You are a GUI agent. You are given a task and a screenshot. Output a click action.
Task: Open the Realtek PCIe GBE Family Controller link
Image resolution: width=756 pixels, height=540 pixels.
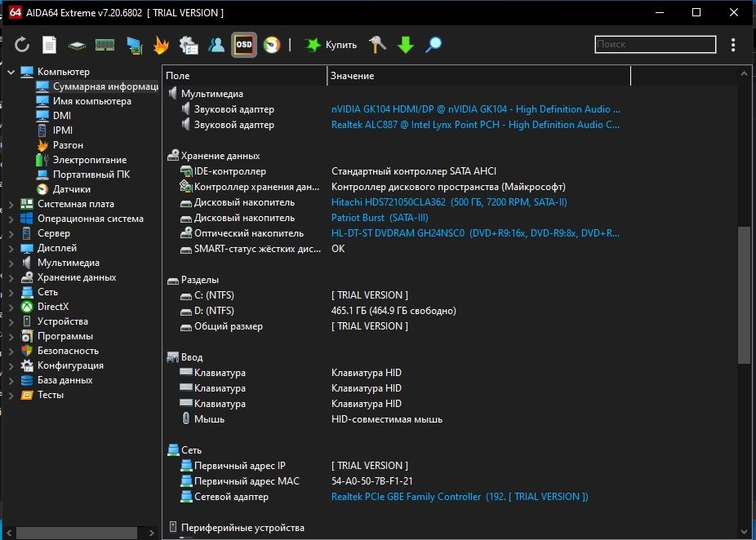460,497
